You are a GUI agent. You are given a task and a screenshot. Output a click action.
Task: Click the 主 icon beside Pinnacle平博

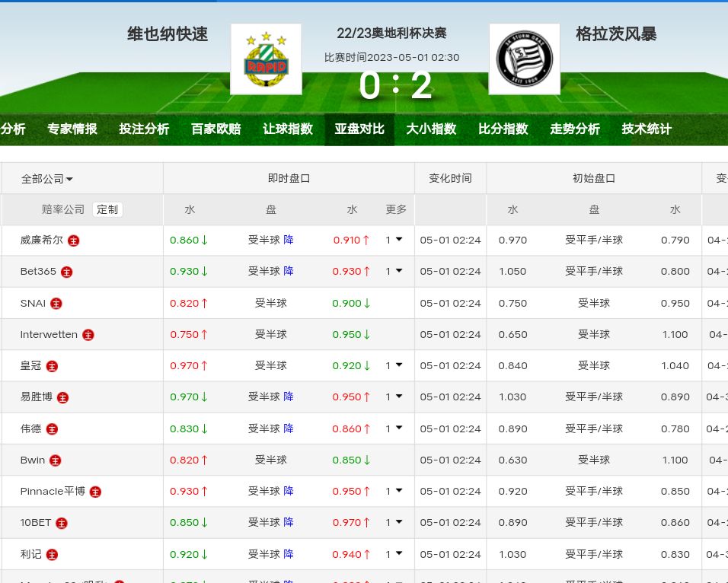pos(95,492)
